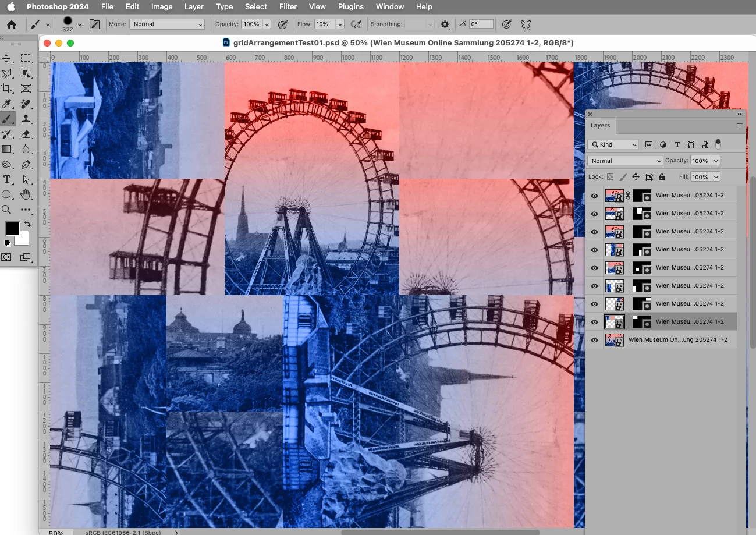Filter layers by adjustment layers icon
756x535 pixels.
coord(663,144)
